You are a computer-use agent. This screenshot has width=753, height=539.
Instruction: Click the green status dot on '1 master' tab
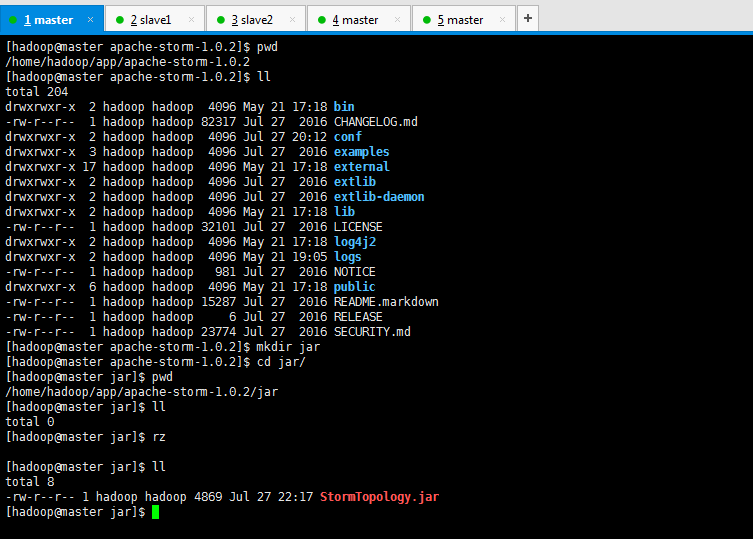click(13, 20)
